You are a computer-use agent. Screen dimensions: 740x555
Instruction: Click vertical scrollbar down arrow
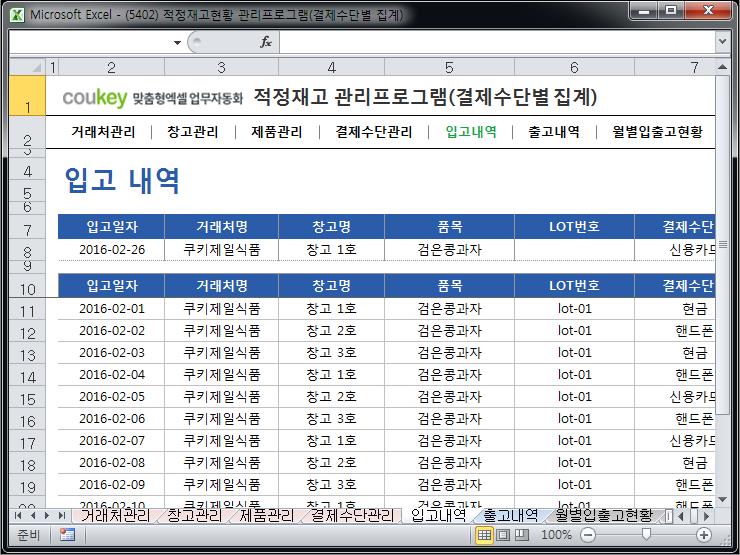[722, 499]
